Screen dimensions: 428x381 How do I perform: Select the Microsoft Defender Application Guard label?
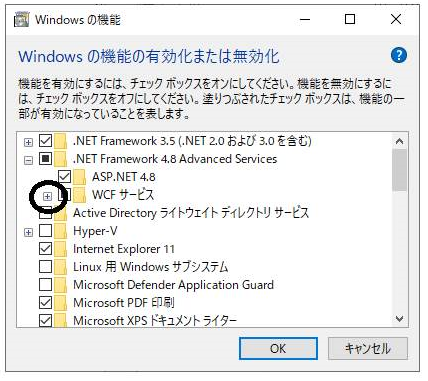click(x=173, y=285)
